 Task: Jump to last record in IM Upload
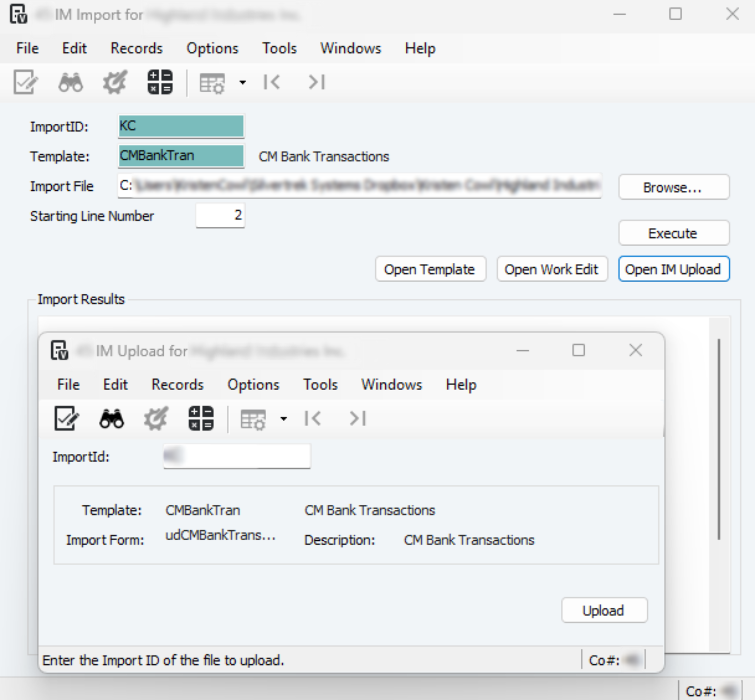pyautogui.click(x=358, y=418)
